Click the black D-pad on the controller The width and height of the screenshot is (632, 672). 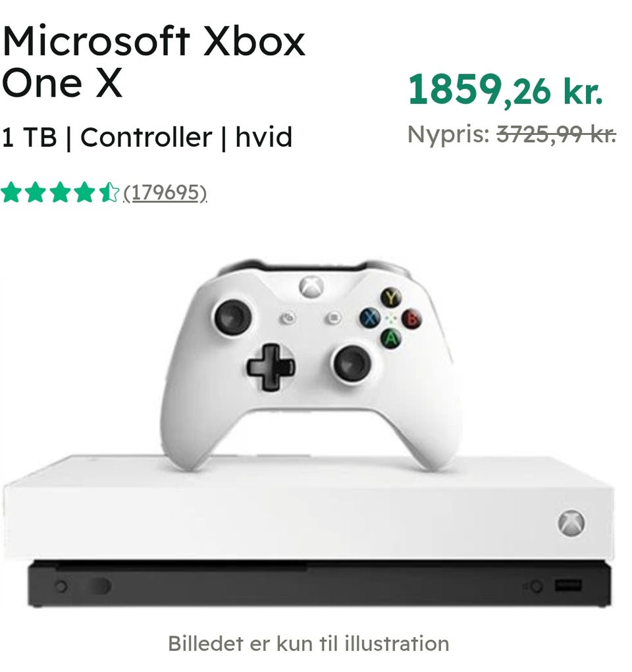[x=271, y=367]
